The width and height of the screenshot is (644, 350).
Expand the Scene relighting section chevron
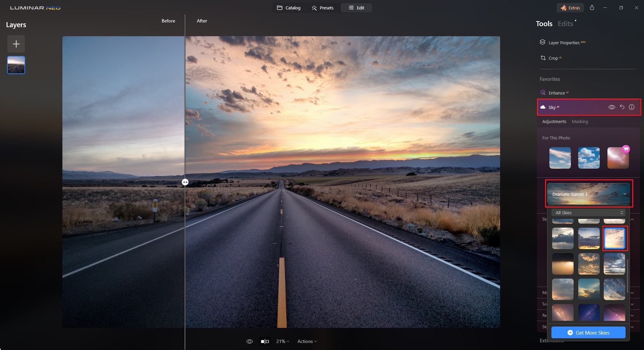click(632, 304)
